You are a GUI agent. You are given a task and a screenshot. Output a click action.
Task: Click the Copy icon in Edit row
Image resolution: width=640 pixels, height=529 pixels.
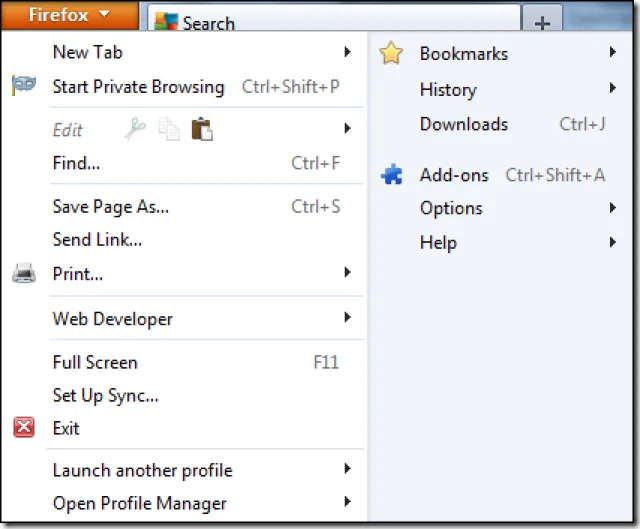(169, 129)
